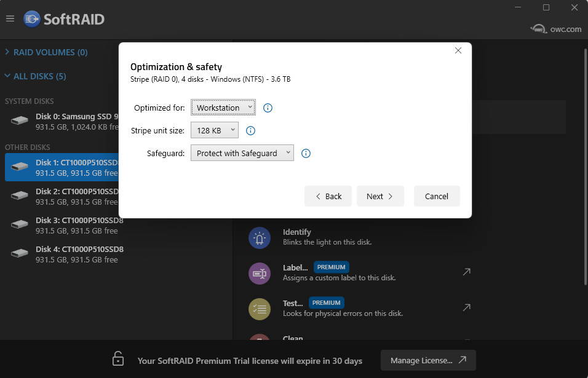Click the Test disk checklist icon

[260, 309]
